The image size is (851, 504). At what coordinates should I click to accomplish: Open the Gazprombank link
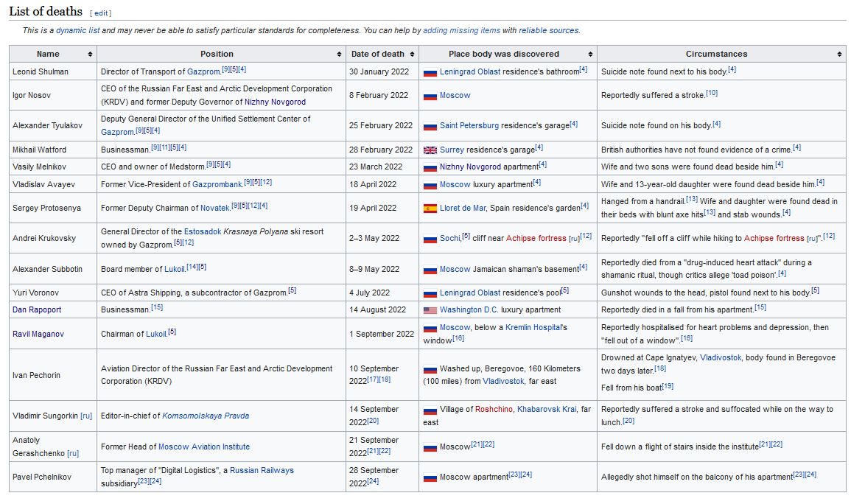coord(217,184)
